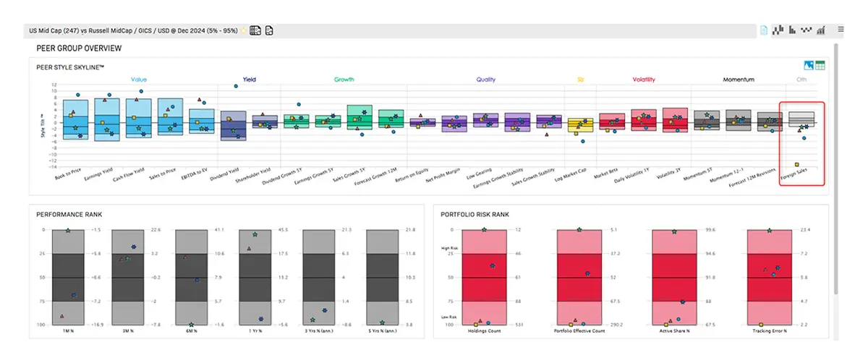Click the document report icon beside grid icon

click(268, 30)
